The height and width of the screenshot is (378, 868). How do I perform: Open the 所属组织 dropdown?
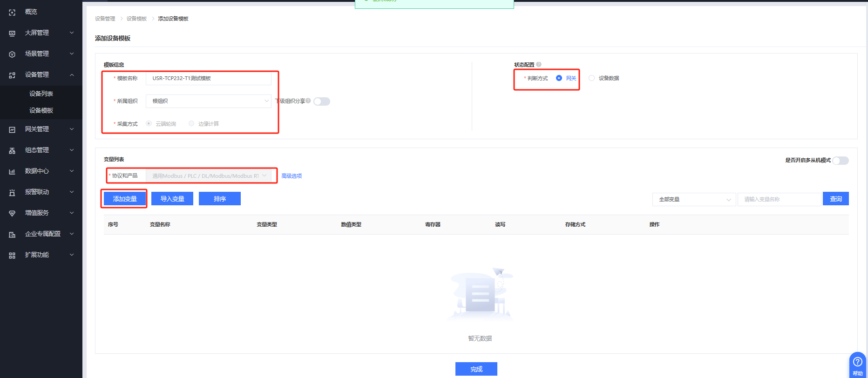pyautogui.click(x=208, y=101)
